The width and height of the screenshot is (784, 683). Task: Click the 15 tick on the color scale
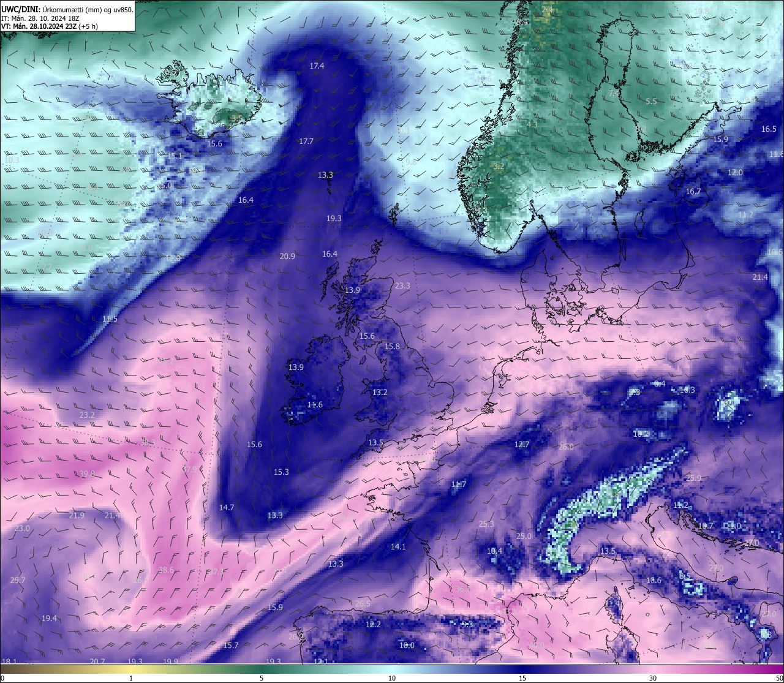522,678
